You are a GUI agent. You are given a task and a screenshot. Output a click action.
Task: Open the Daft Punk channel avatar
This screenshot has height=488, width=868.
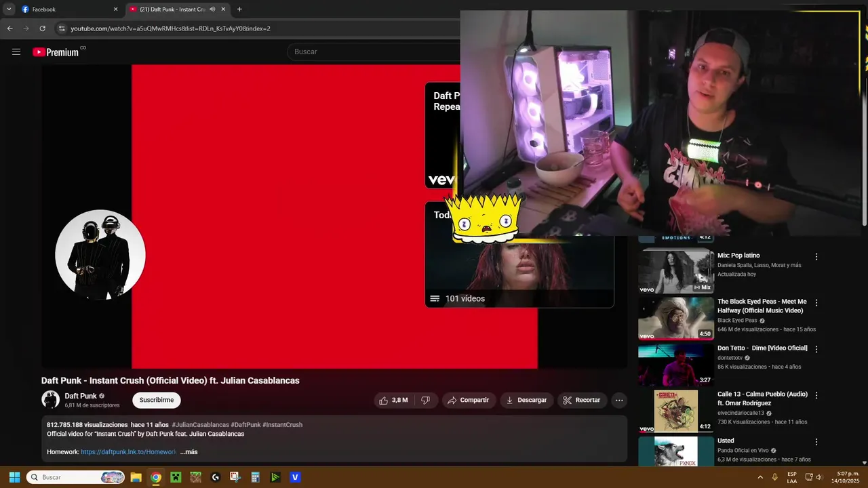pyautogui.click(x=51, y=400)
